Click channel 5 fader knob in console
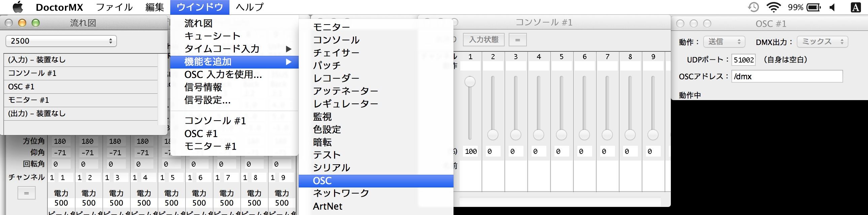 562,135
